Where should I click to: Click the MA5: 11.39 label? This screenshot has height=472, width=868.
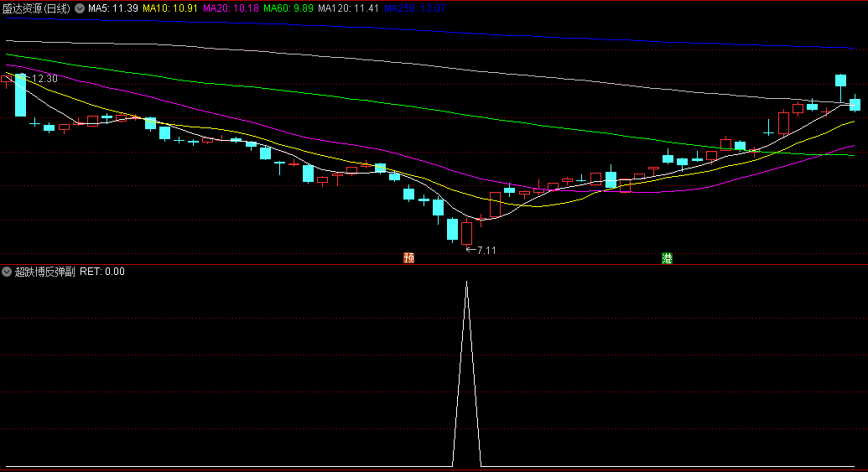point(113,8)
